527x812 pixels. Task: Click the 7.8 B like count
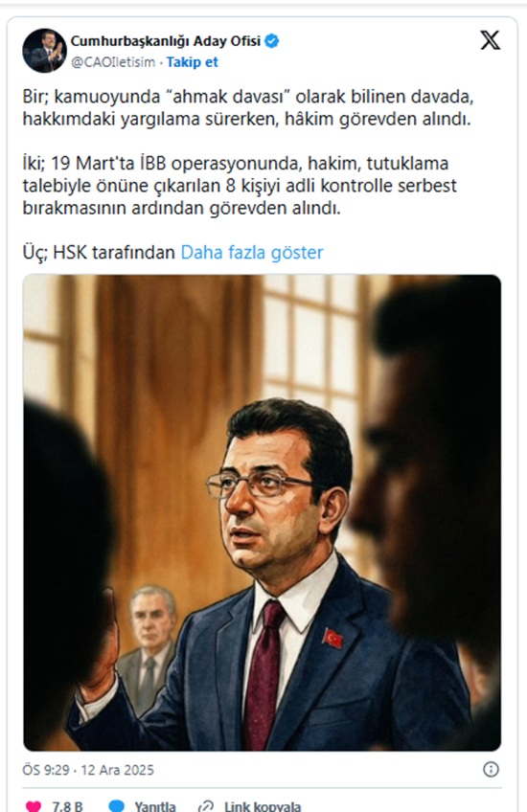pyautogui.click(x=67, y=806)
